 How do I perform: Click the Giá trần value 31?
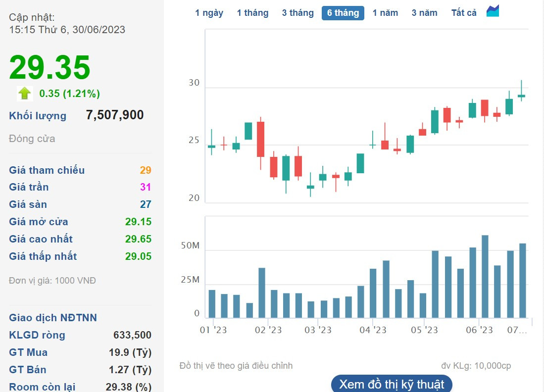click(x=146, y=187)
